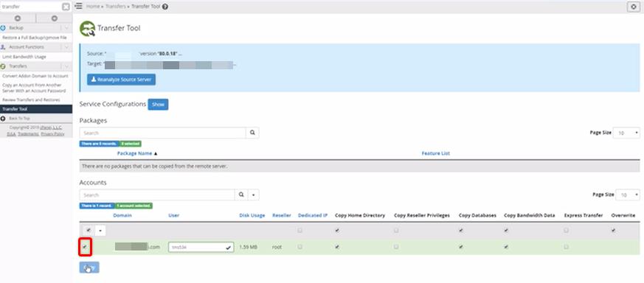Click the Packages search field
The height and width of the screenshot is (283, 644).
(x=162, y=133)
